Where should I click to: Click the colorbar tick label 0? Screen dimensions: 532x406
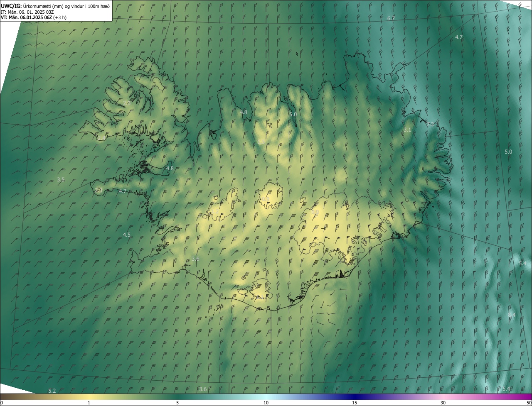point(1,403)
